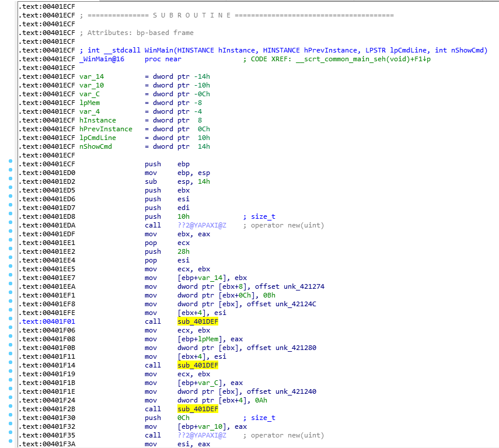Click the lpMem stack variable definition
This screenshot has height=448, width=499.
(89, 103)
